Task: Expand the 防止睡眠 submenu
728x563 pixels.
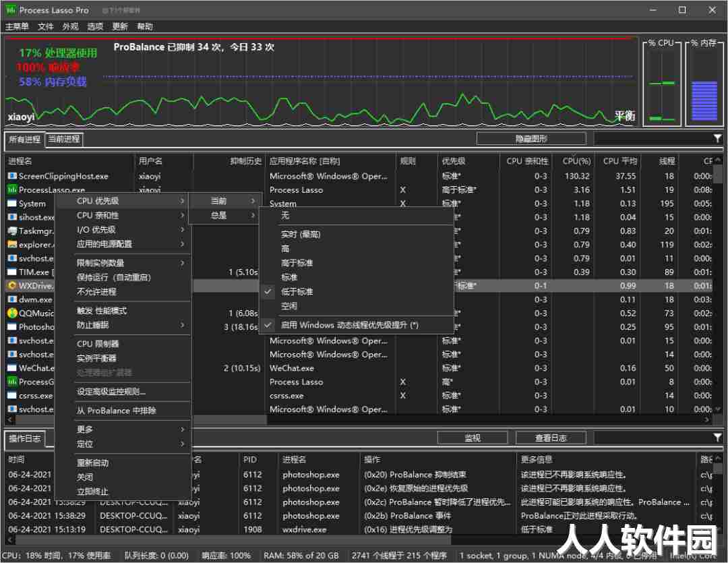Action: coord(123,325)
